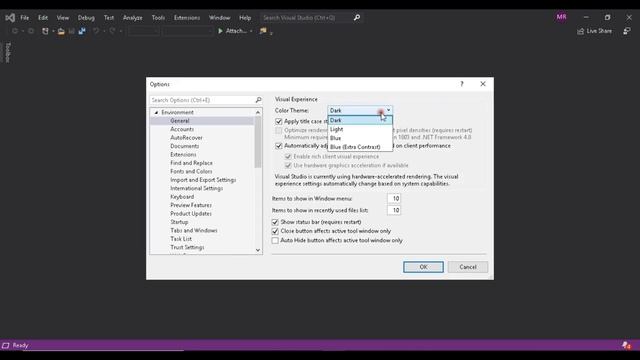Click OK in the Options dialog
The image size is (640, 360).
pos(423,267)
